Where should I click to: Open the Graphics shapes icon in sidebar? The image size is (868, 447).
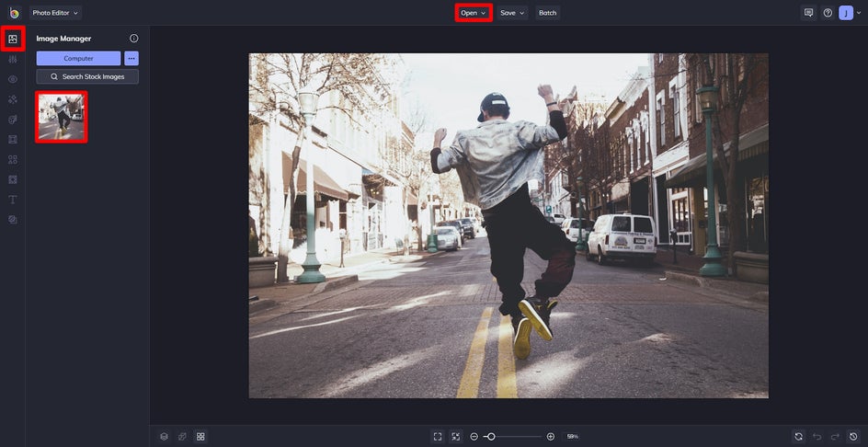[x=13, y=159]
